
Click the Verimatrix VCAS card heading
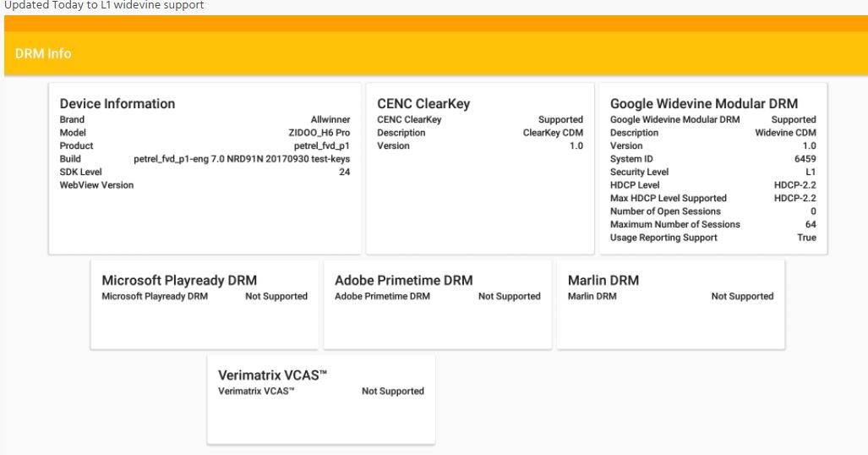click(272, 375)
